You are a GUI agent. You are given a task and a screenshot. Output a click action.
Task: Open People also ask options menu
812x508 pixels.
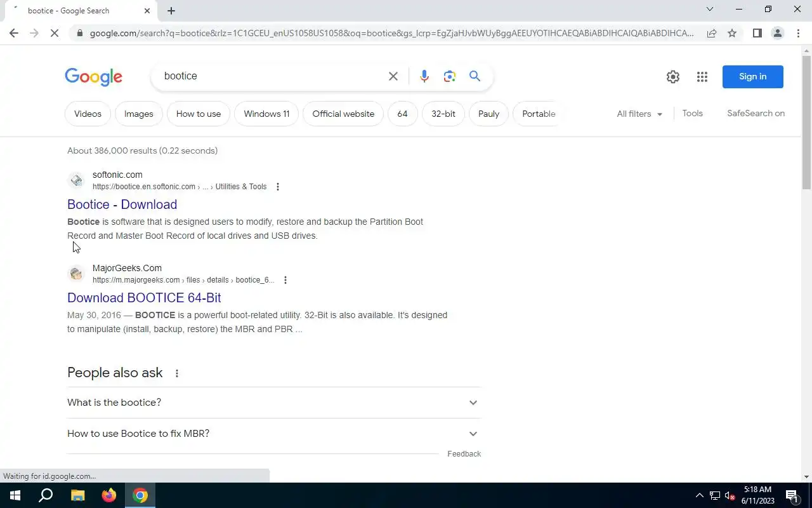177,373
